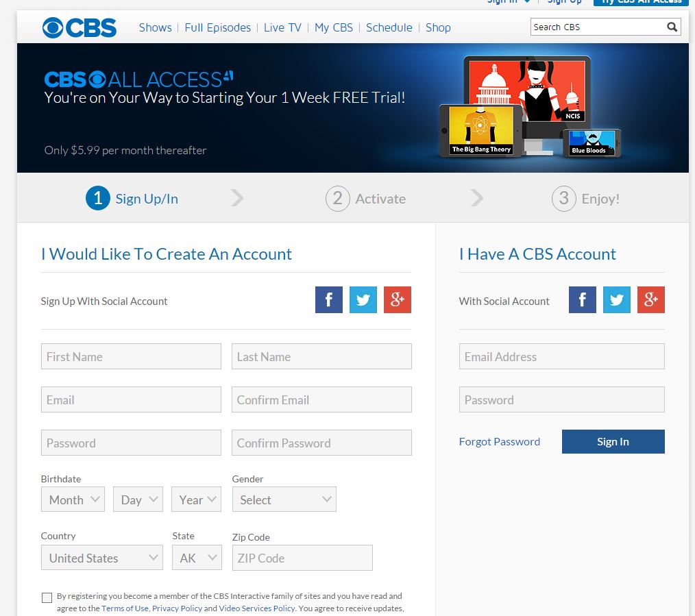Open the Gender Select dropdown
The height and width of the screenshot is (616, 695).
click(x=284, y=500)
